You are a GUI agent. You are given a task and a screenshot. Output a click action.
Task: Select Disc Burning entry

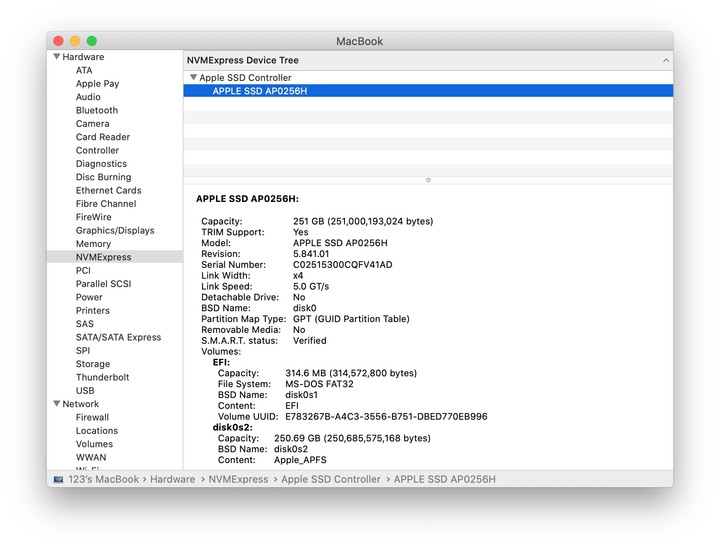104,177
